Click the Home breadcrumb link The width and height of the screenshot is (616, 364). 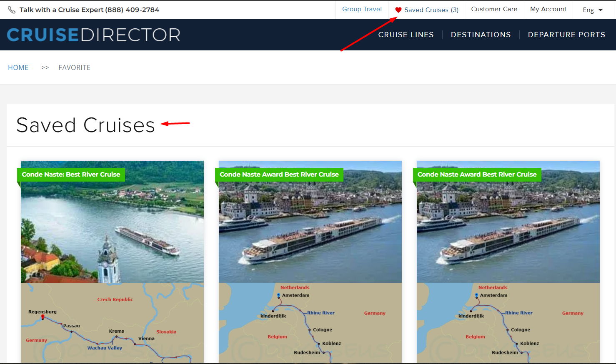18,67
